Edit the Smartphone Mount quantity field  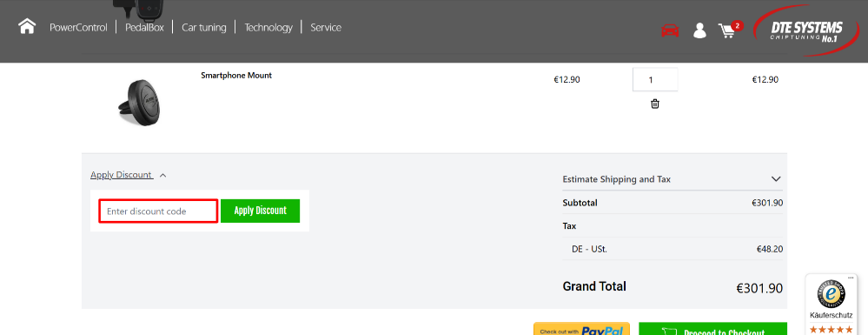click(x=655, y=79)
